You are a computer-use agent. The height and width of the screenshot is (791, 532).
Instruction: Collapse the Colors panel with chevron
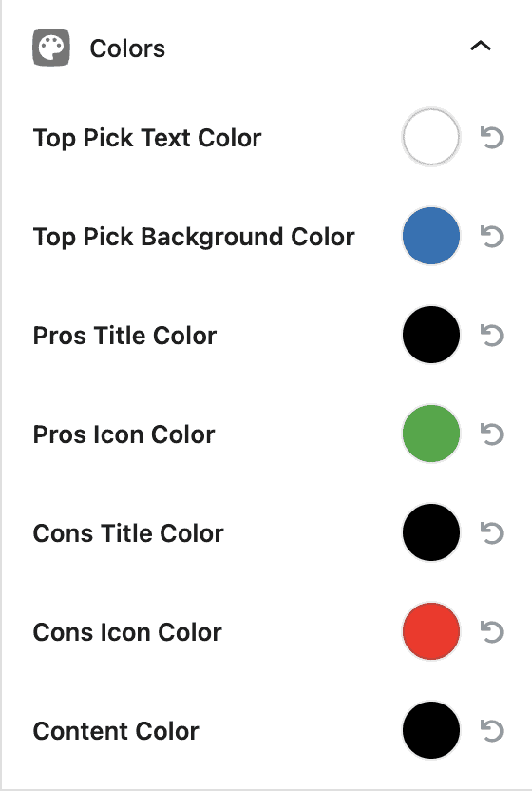click(481, 47)
